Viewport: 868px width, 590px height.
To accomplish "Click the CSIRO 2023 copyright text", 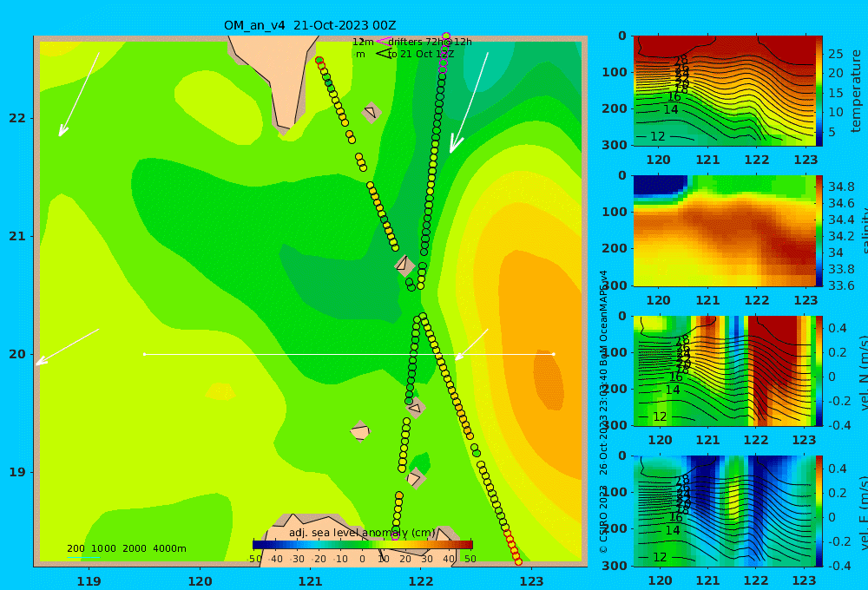I will (603, 519).
